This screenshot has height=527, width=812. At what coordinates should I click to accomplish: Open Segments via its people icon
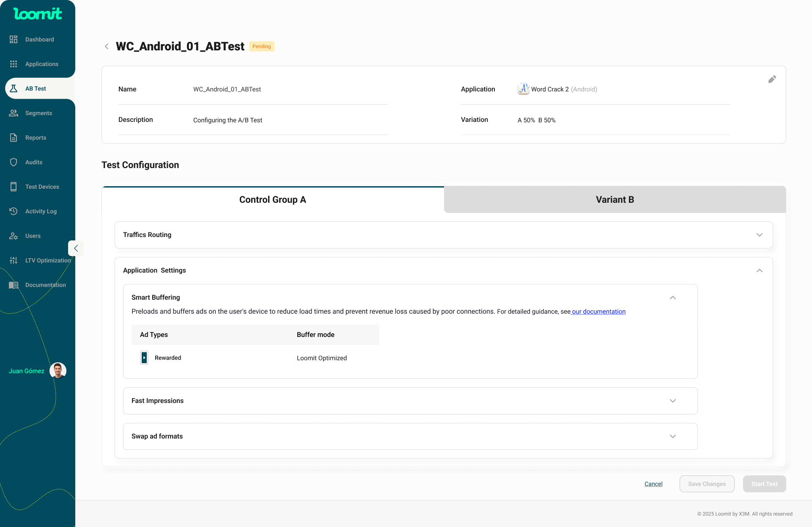coord(14,113)
